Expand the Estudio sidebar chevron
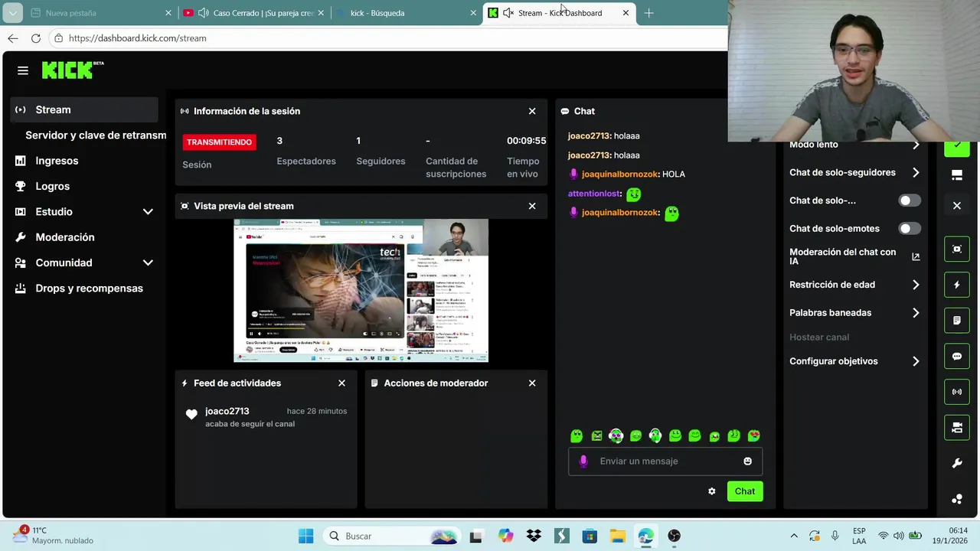The height and width of the screenshot is (551, 980). [x=148, y=212]
